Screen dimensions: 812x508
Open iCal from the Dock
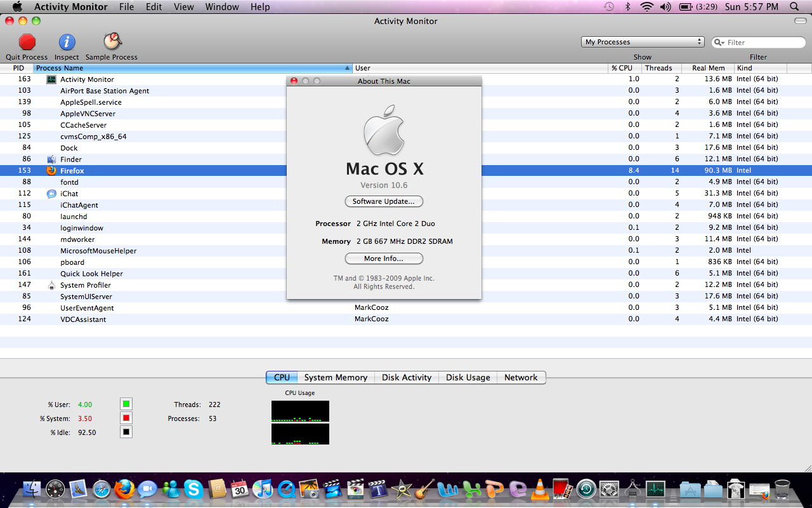(239, 489)
